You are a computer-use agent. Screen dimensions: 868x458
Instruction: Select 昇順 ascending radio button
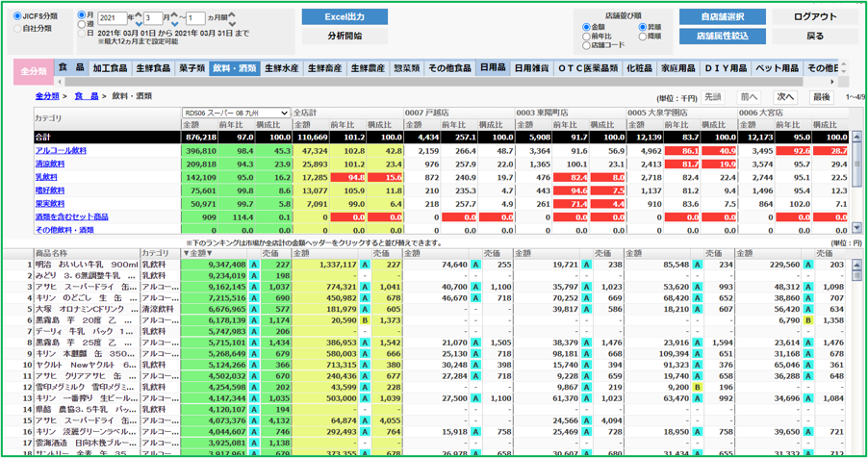pos(643,27)
